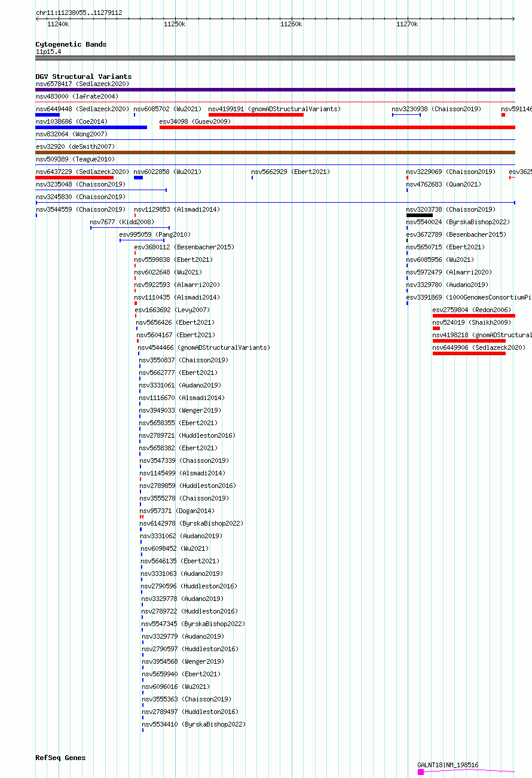Open esv32920 (deSmith2007) label

point(75,147)
